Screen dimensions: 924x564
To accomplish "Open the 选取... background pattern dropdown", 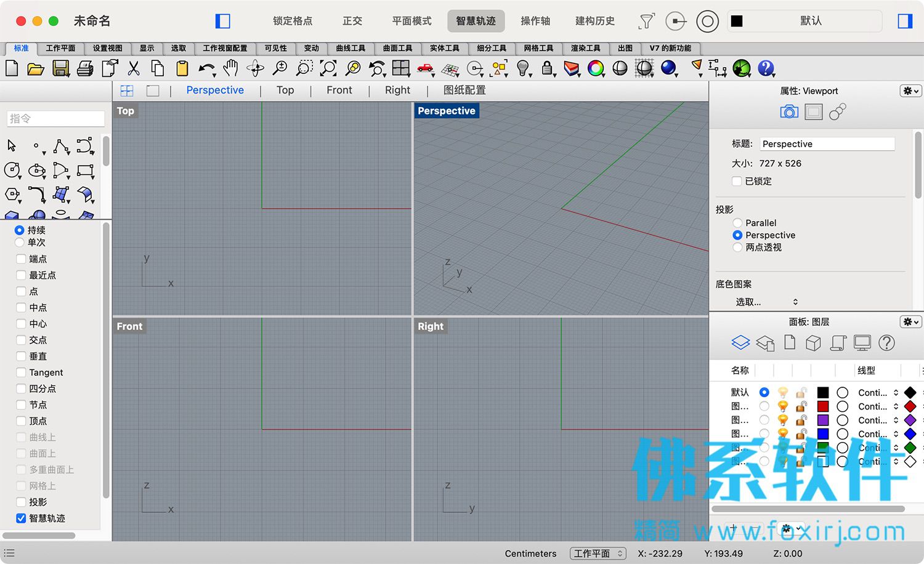I will pos(766,302).
